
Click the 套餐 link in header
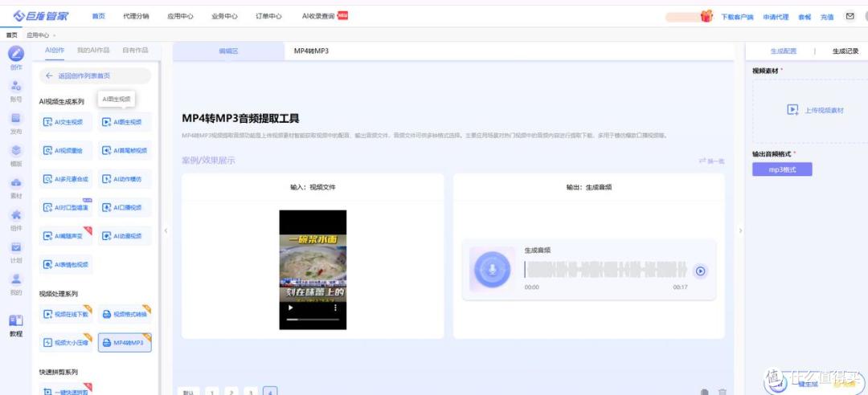805,17
